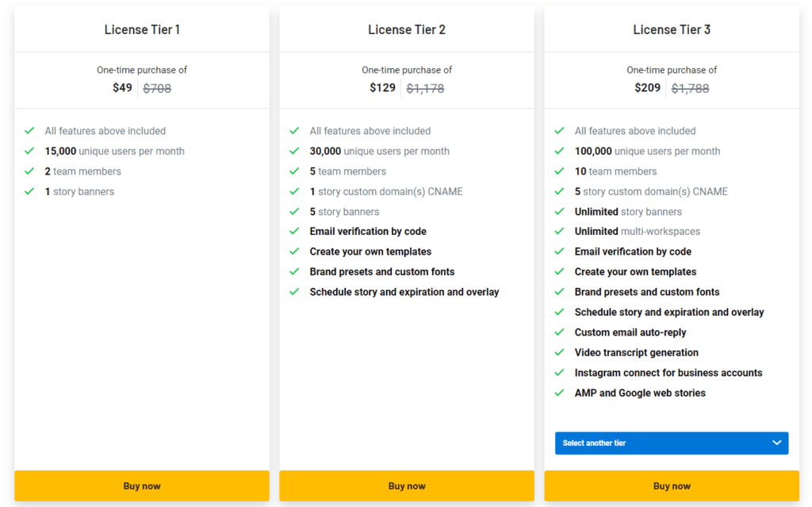The width and height of the screenshot is (812, 507).
Task: Purchase License Tier 3 with Buy now
Action: coord(672,486)
